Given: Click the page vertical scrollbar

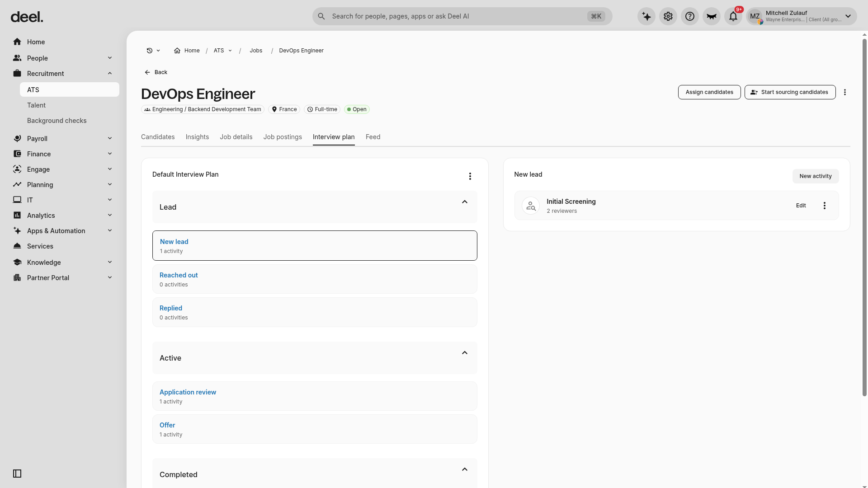Looking at the screenshot, I should [x=864, y=217].
